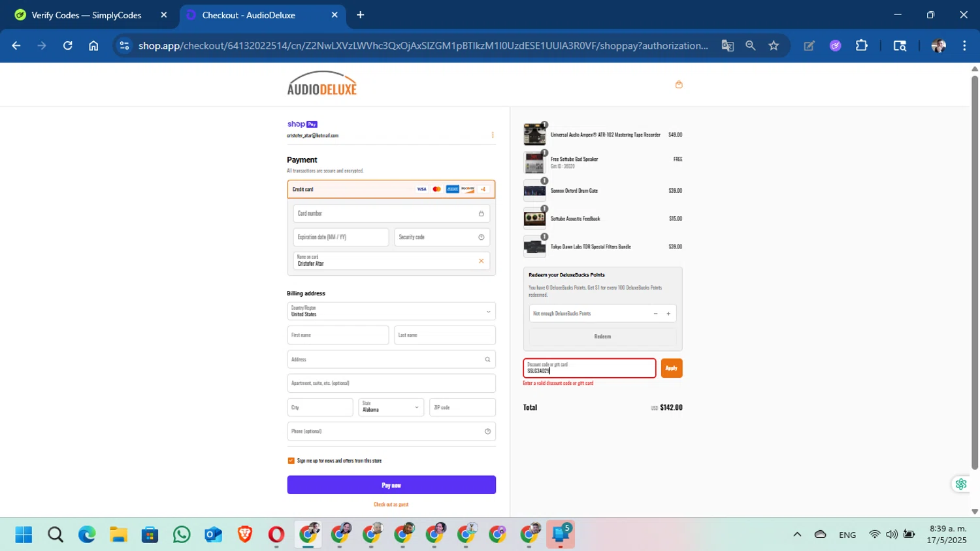This screenshot has height=551, width=980.
Task: Open the shopping cart bag icon
Action: pos(679,84)
